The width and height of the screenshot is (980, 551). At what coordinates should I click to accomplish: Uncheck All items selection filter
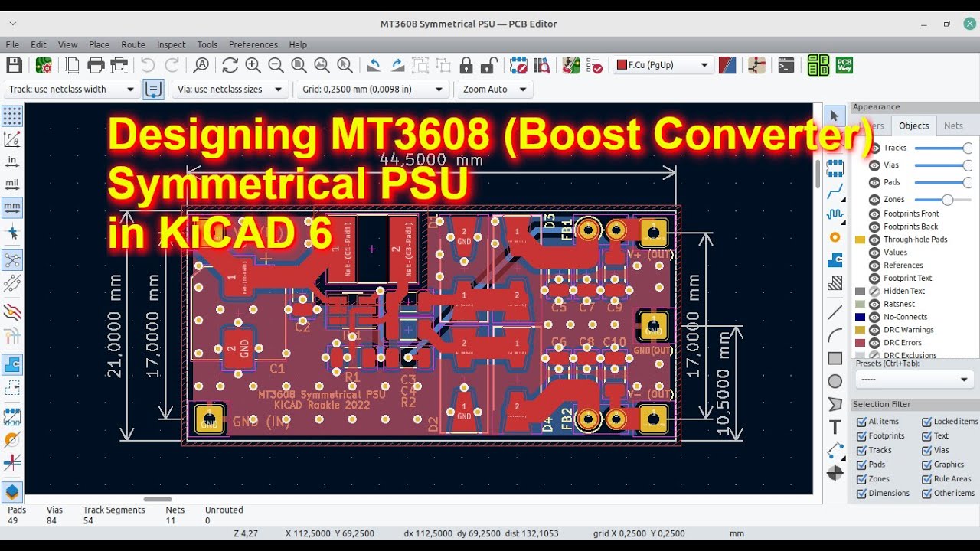861,422
